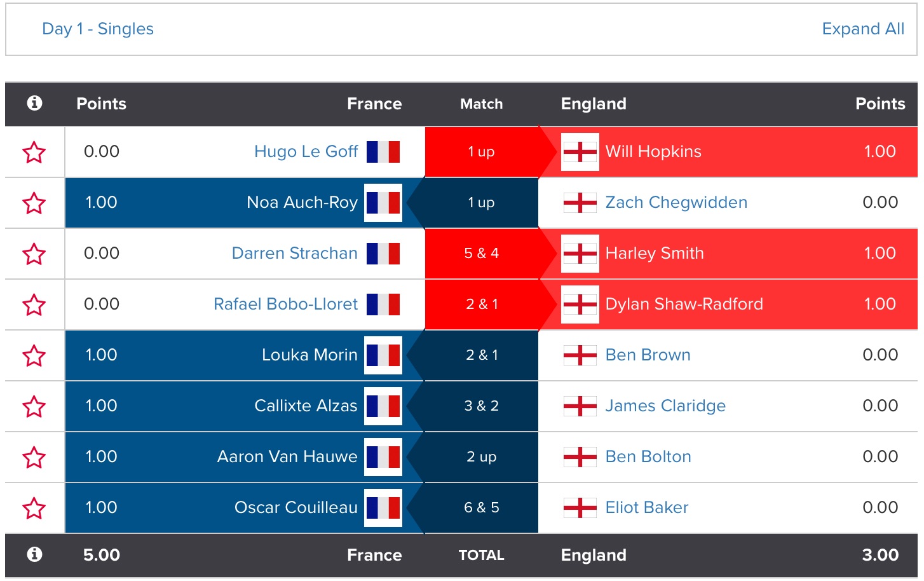924x581 pixels.
Task: Click the France flag beside Darren Strachan
Action: pyautogui.click(x=383, y=254)
